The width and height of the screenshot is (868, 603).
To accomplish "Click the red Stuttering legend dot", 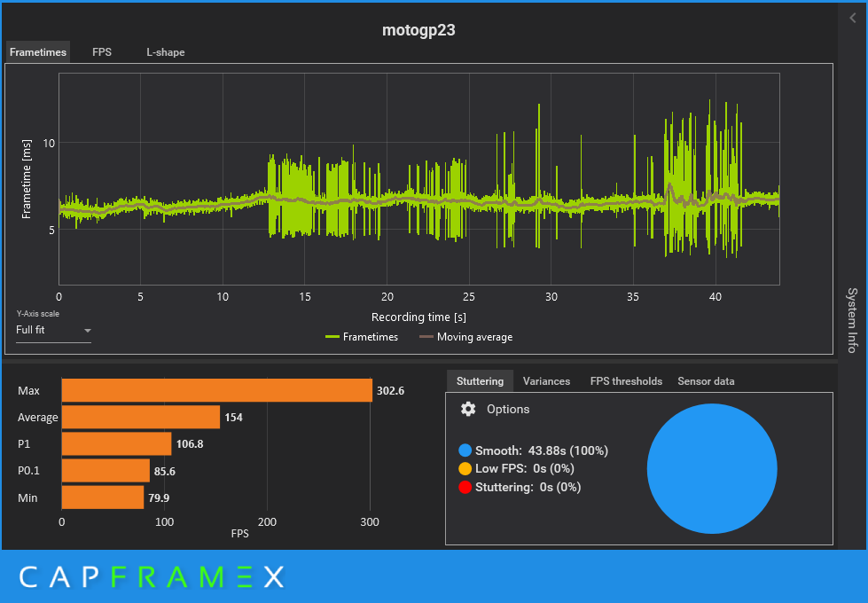I will pyautogui.click(x=465, y=487).
